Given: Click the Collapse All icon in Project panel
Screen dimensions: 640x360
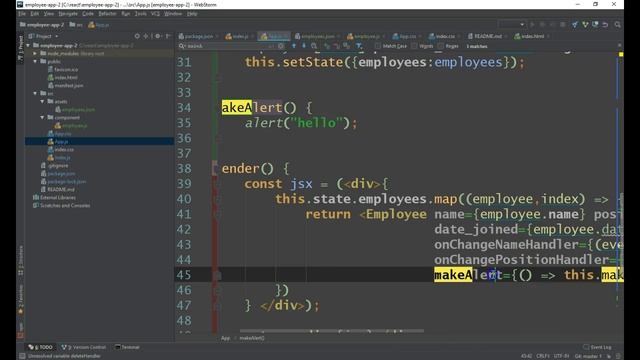Looking at the screenshot, I should (x=146, y=36).
